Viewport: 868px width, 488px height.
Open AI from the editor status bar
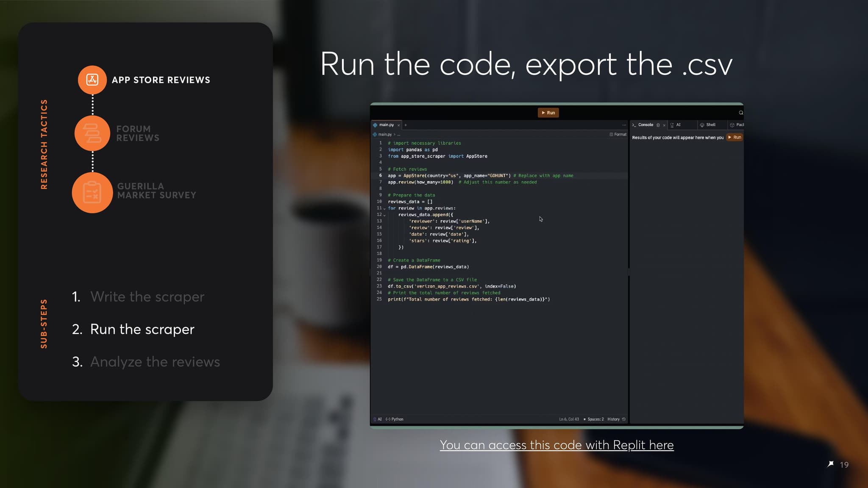(378, 419)
